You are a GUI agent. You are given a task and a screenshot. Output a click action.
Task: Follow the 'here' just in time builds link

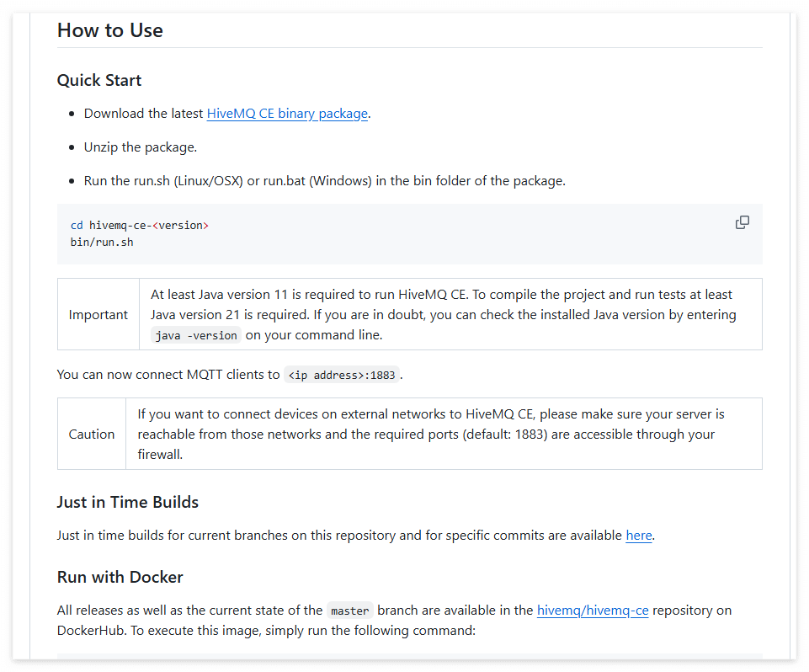(x=639, y=536)
